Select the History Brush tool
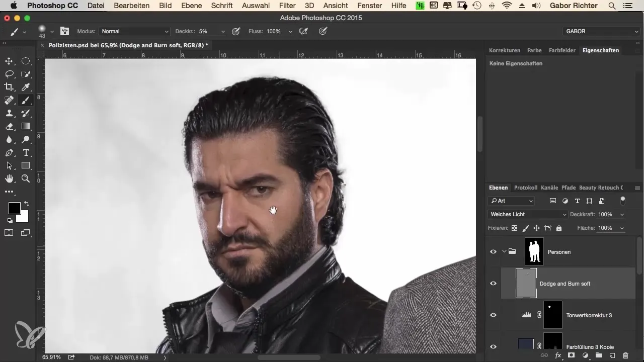This screenshot has height=362, width=644. 26,113
